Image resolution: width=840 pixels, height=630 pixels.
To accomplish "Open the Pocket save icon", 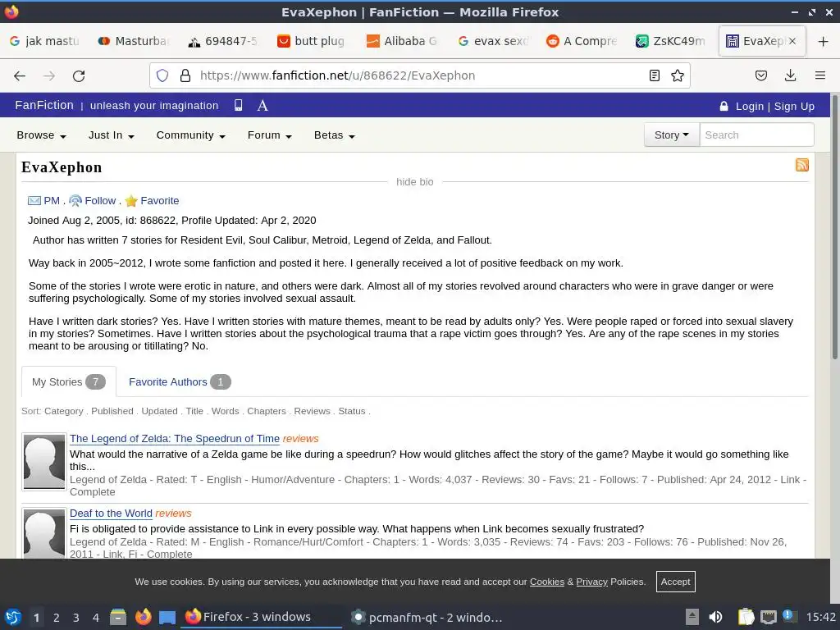I will pyautogui.click(x=760, y=75).
